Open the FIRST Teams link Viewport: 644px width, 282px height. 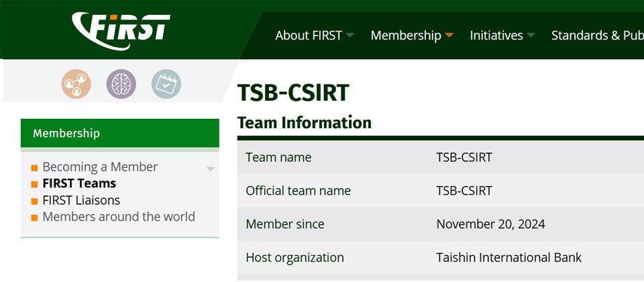pyautogui.click(x=79, y=183)
